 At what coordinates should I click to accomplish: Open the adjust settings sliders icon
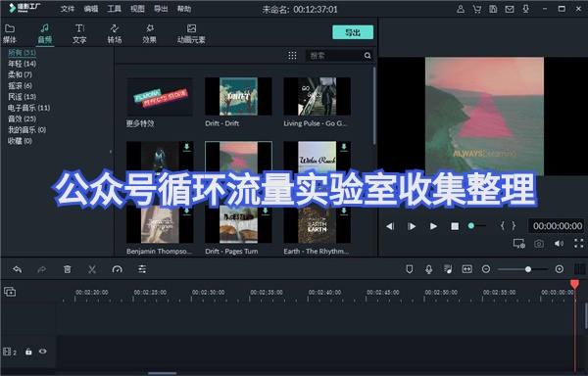(142, 269)
